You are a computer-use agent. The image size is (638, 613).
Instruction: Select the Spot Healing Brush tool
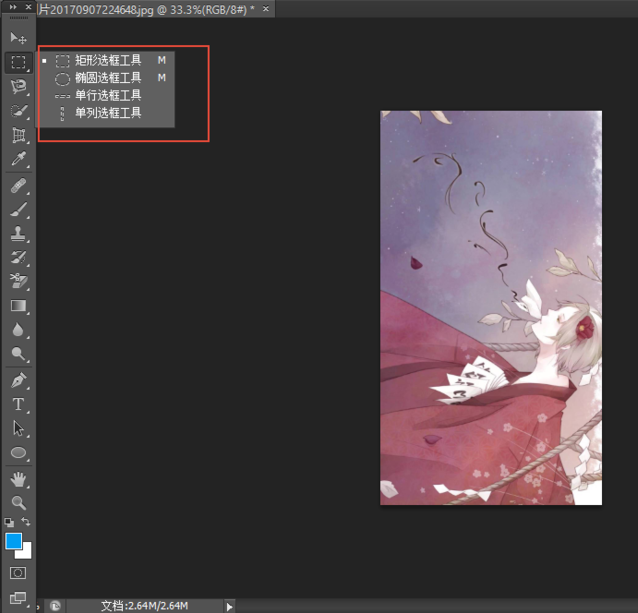[x=18, y=186]
